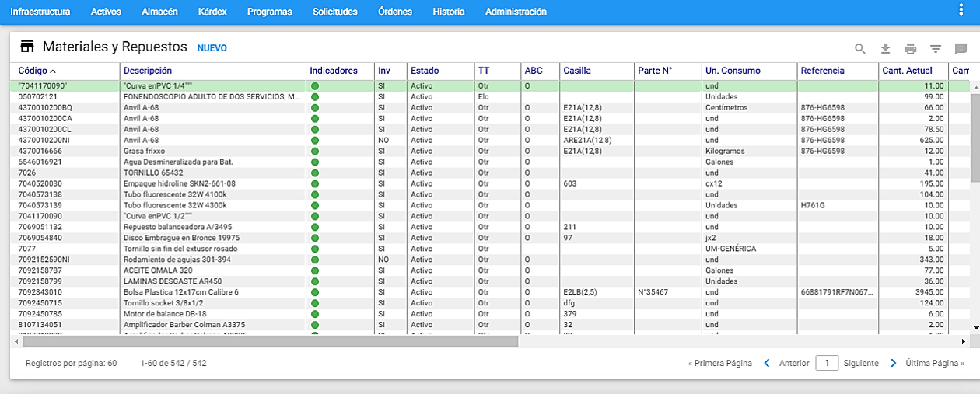This screenshot has width=980, height=394.
Task: Click the vertical scrollbar down arrow
Action: click(975, 329)
